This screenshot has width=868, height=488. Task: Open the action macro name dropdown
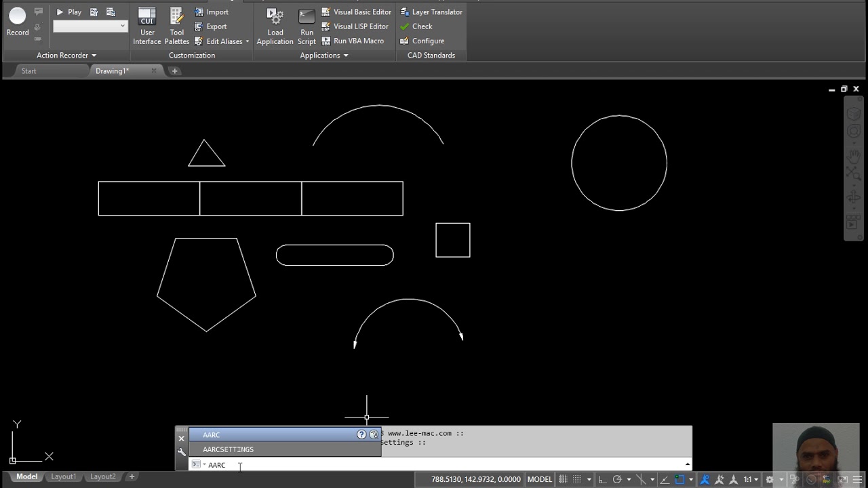coord(90,26)
